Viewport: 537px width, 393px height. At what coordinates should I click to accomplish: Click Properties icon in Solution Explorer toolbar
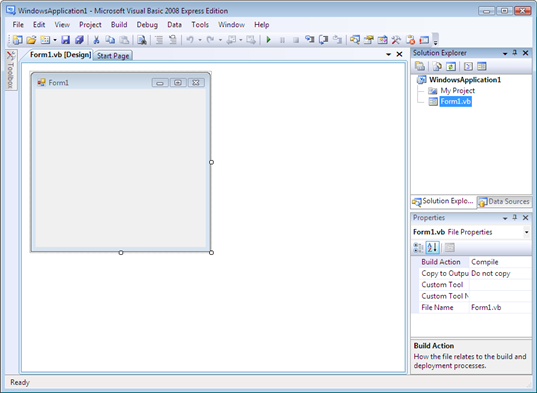click(420, 66)
